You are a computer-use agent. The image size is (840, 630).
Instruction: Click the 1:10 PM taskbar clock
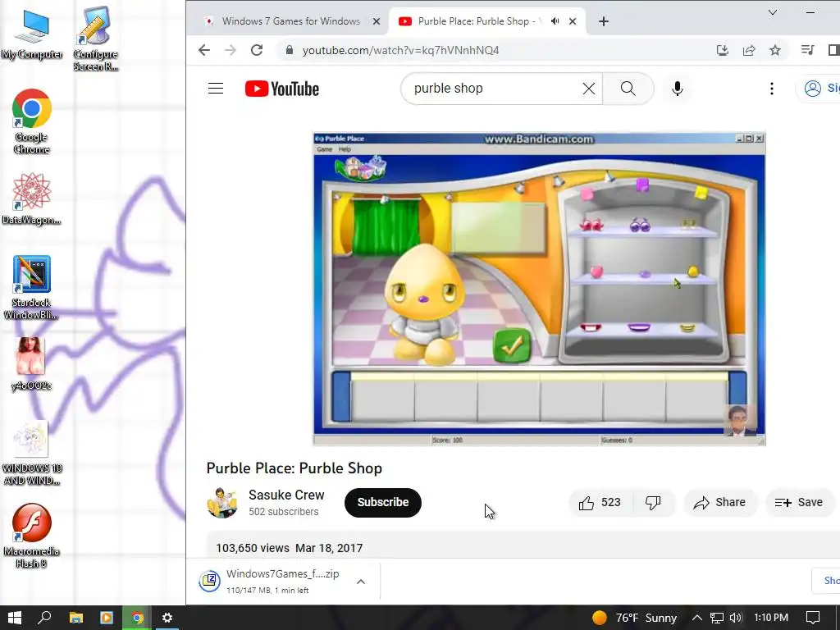771,618
